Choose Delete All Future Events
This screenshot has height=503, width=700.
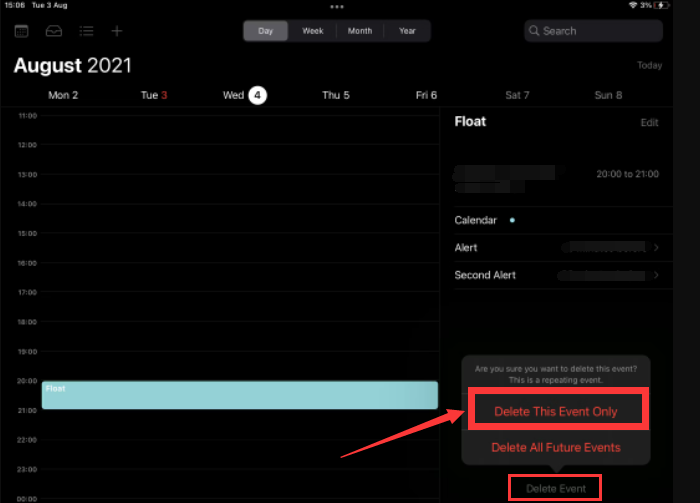pyautogui.click(x=556, y=447)
